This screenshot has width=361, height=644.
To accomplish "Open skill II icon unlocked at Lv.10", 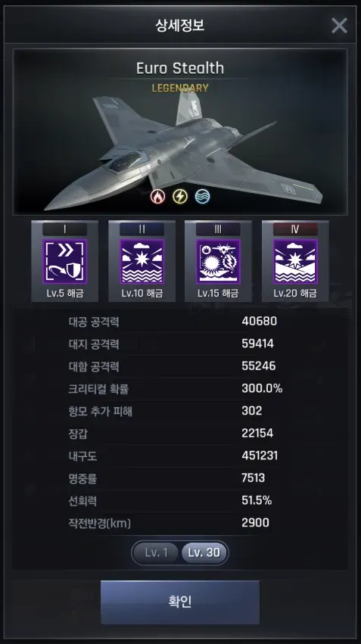I will pos(142,262).
